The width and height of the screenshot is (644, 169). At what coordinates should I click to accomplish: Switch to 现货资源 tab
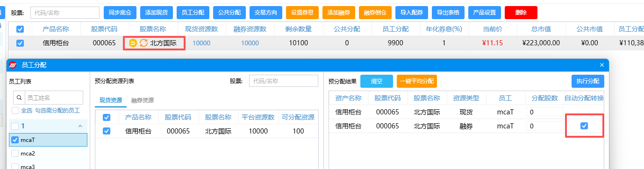(110, 100)
